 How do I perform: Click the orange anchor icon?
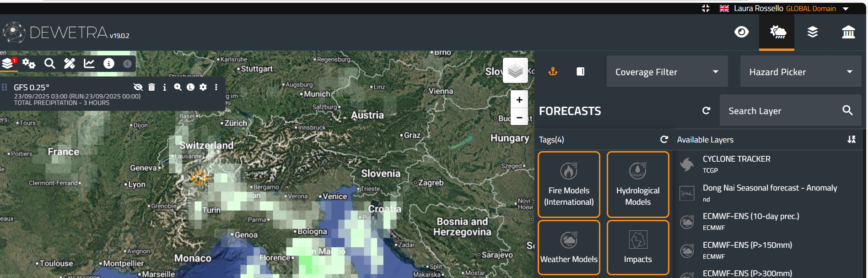pos(553,71)
